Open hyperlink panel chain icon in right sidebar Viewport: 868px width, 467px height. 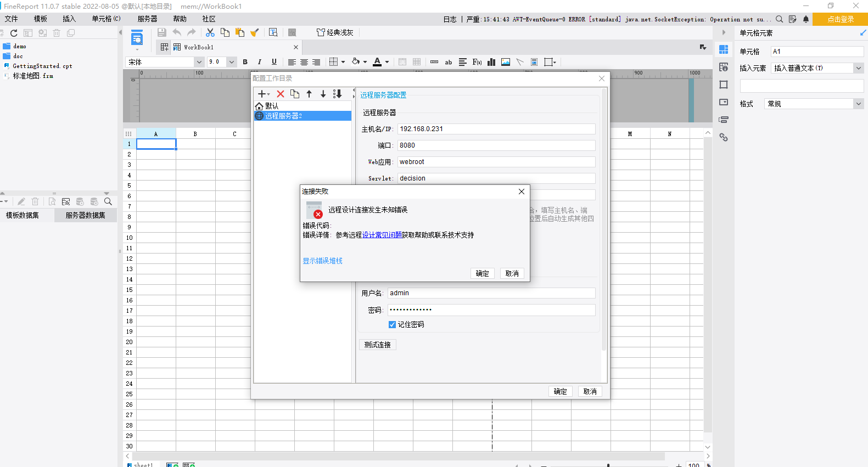(724, 137)
